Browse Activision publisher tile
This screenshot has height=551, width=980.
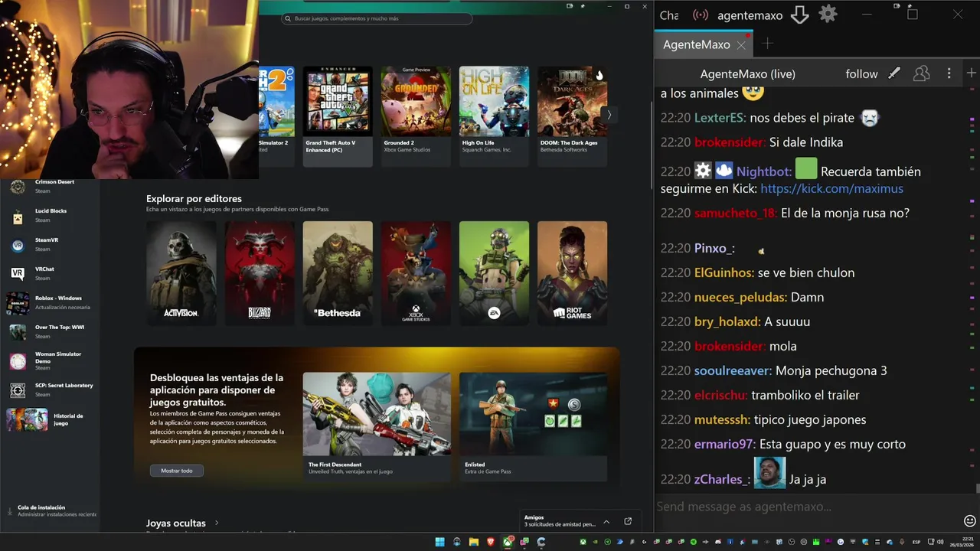click(181, 273)
